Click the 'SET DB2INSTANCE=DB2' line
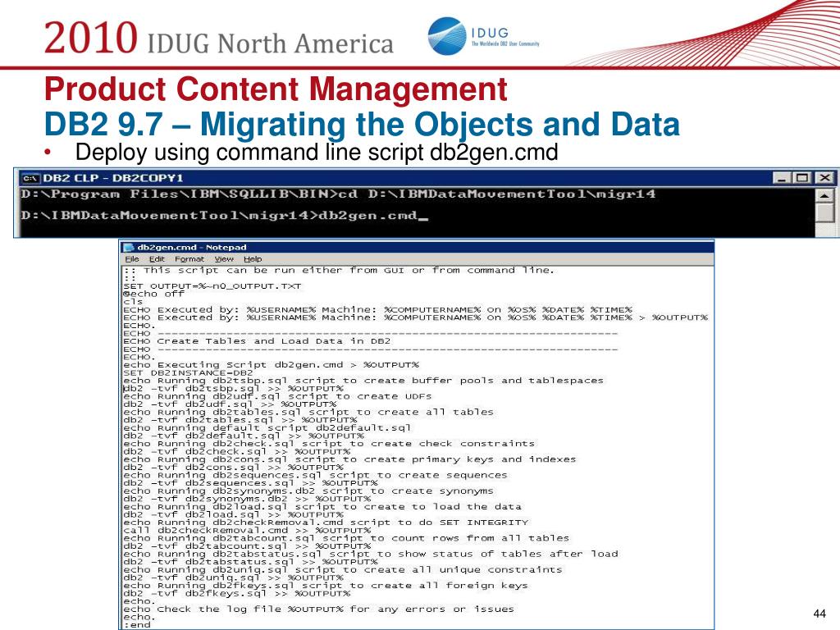The width and height of the screenshot is (840, 630). point(188,373)
